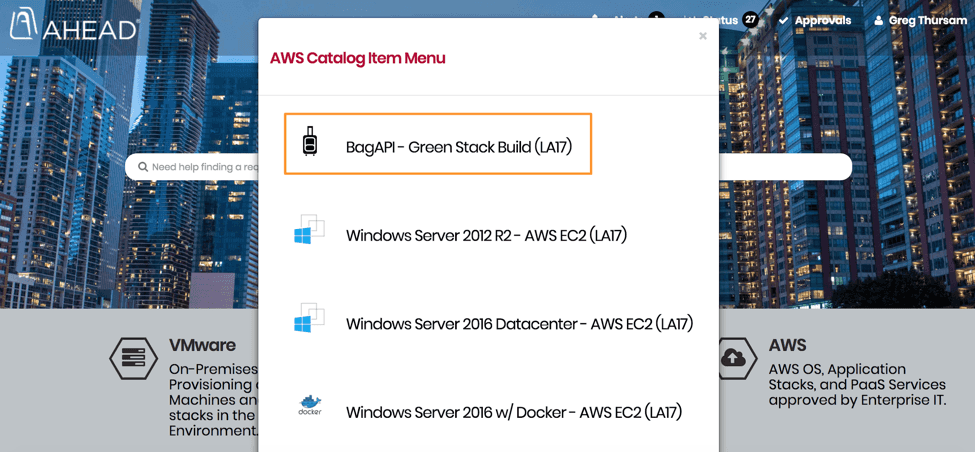Image resolution: width=975 pixels, height=452 pixels.
Task: Click the search magnifier icon
Action: (x=143, y=167)
